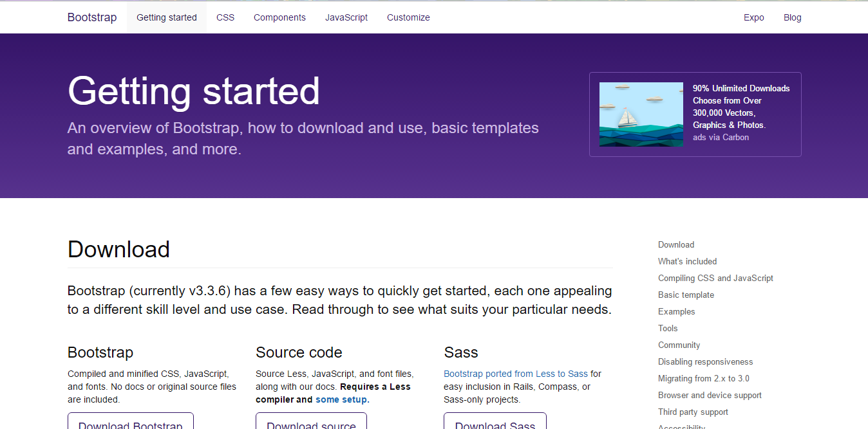
Task: Jump to Basic template in the sidebar
Action: coord(686,295)
